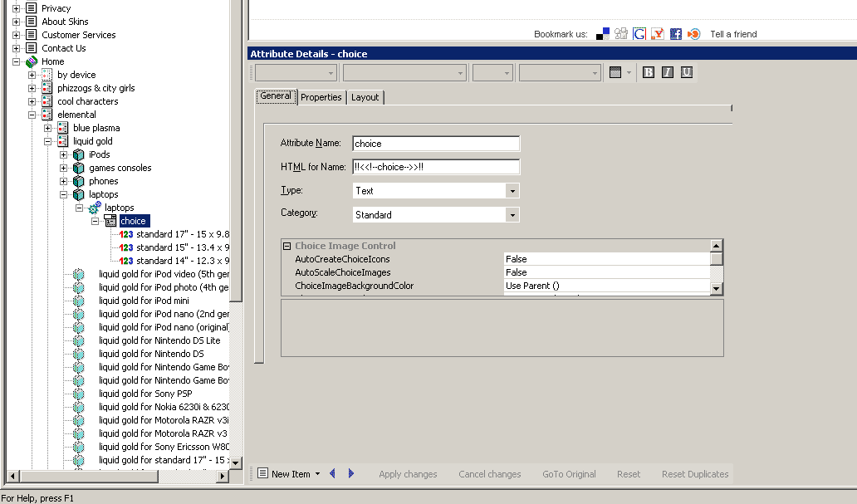Click the Tell a friend link
This screenshot has height=504, width=857.
733,34
